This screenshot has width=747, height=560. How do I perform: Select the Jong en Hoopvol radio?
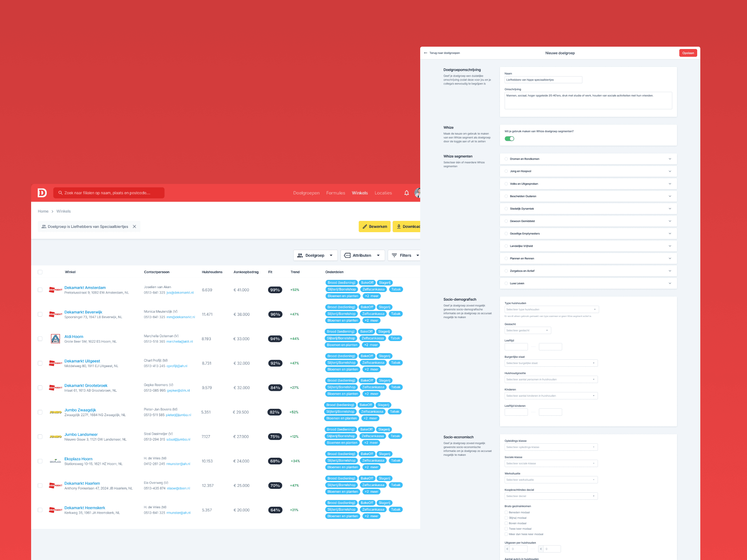coord(506,171)
